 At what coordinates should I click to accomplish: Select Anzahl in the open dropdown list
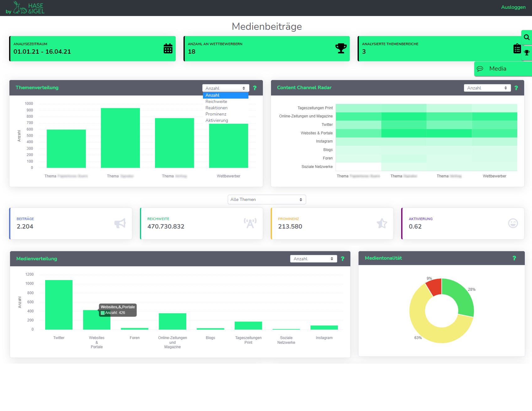click(x=226, y=95)
